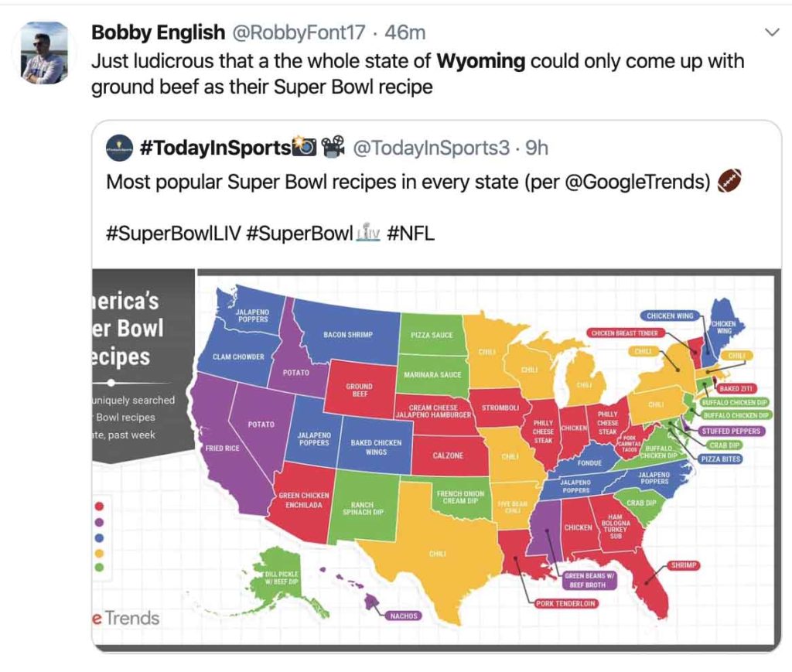Click the red legend dot
792x672 pixels.
[100, 506]
